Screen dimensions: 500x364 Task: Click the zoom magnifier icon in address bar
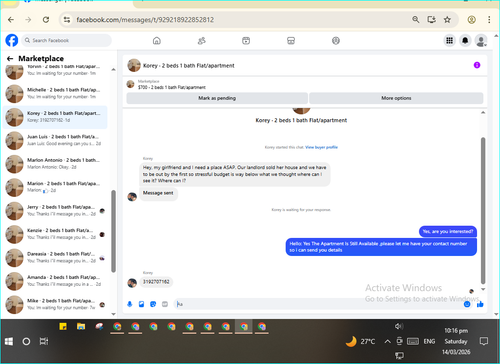coord(416,19)
